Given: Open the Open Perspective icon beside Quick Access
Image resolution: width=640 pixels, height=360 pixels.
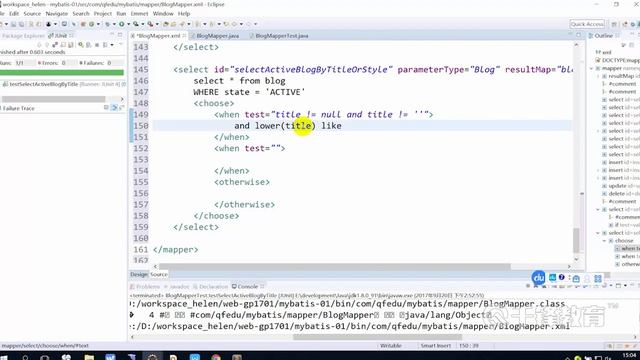Looking at the screenshot, I should click(x=614, y=24).
